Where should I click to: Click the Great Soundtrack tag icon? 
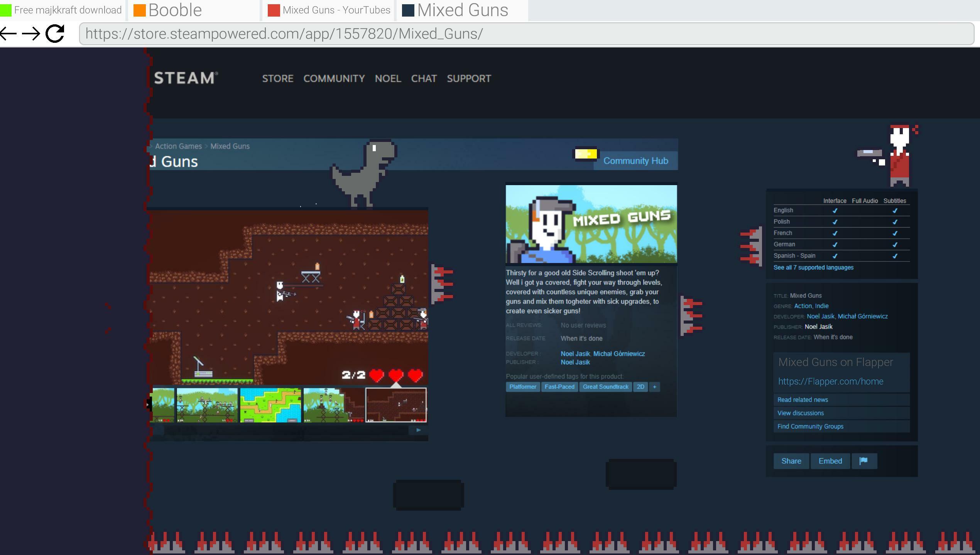(605, 387)
